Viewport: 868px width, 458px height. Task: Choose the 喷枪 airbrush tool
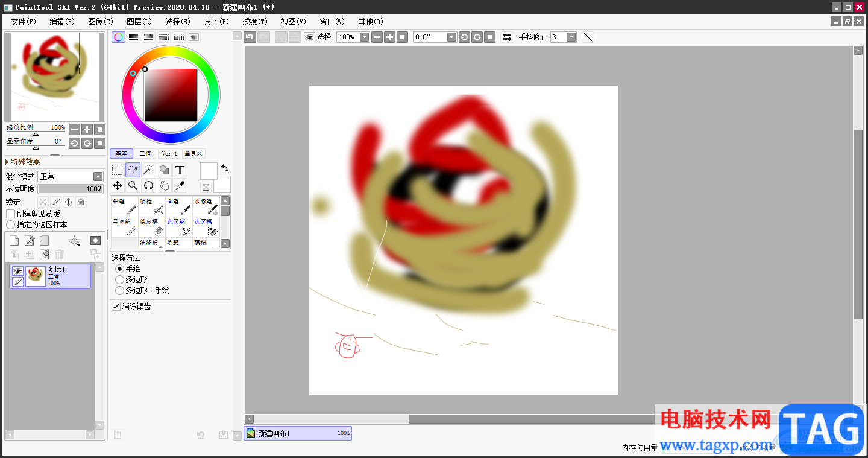point(152,206)
